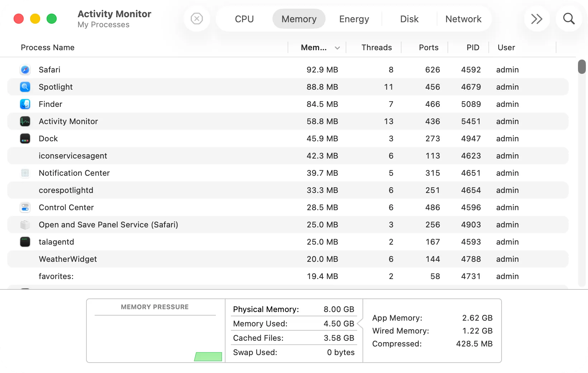This screenshot has width=588, height=373.
Task: Click the Wired Memory 1.22 GB value
Action: tap(477, 331)
